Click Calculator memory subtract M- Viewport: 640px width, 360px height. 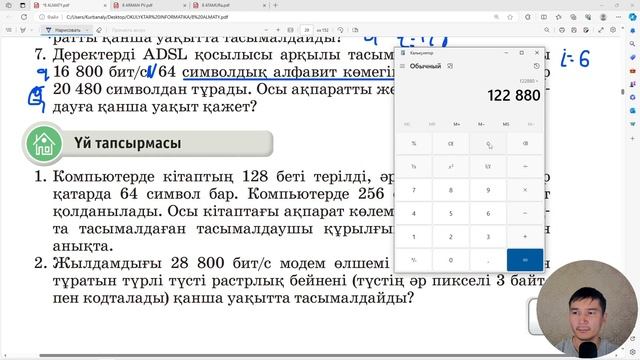click(x=481, y=124)
